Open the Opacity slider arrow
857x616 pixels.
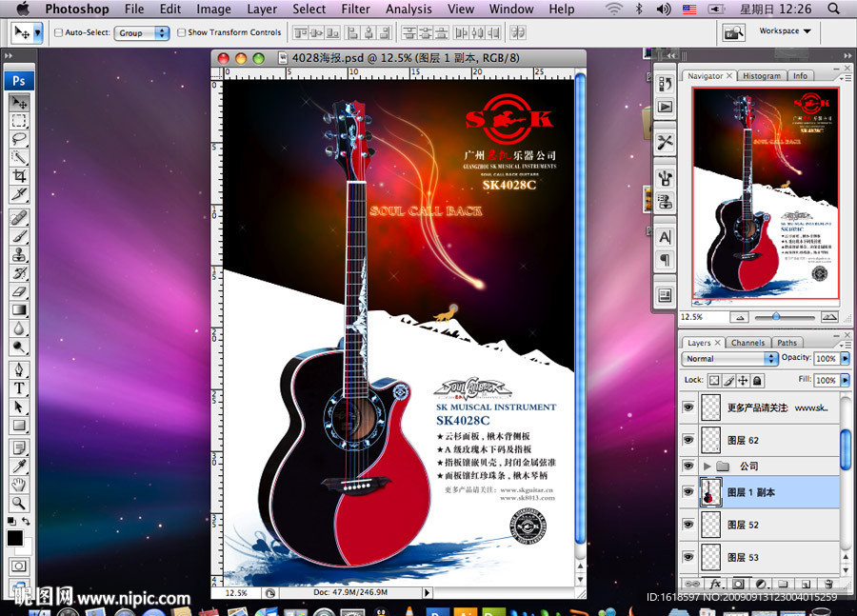845,359
